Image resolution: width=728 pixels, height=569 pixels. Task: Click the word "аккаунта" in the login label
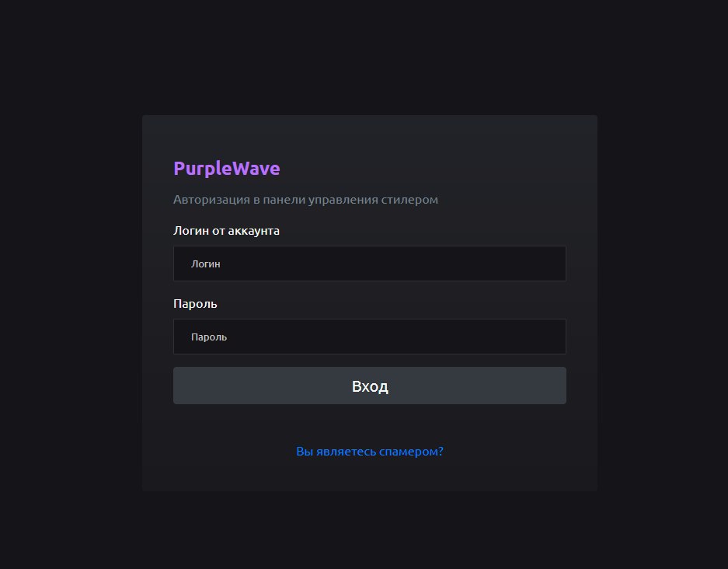[253, 231]
